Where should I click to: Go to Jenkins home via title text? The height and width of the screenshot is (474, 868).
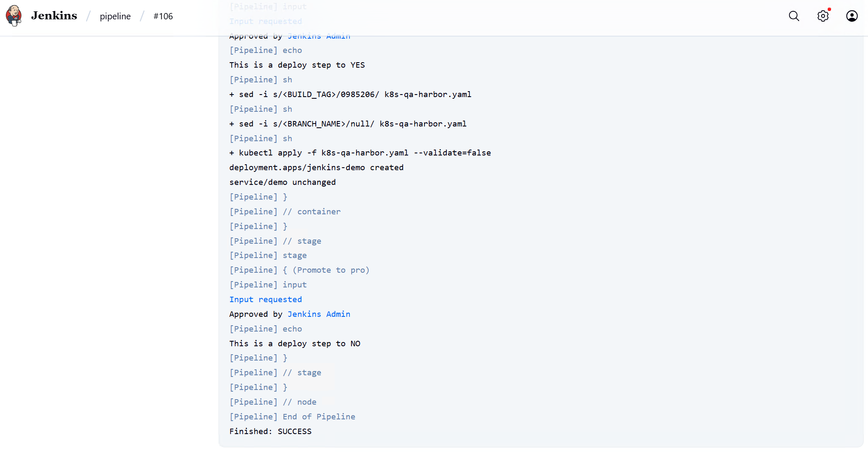coord(54,16)
